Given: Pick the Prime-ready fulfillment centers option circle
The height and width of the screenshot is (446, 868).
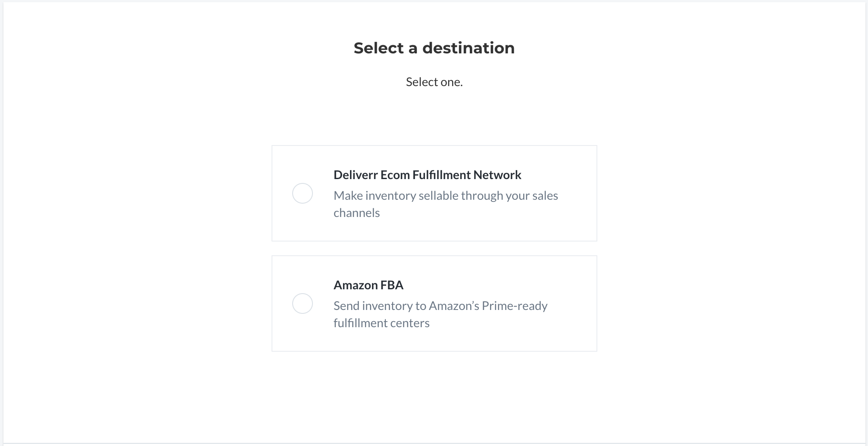Looking at the screenshot, I should tap(303, 304).
